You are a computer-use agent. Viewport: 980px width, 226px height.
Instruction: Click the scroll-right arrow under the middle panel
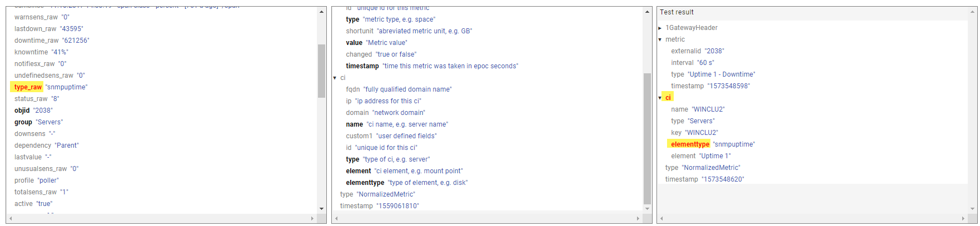638,218
